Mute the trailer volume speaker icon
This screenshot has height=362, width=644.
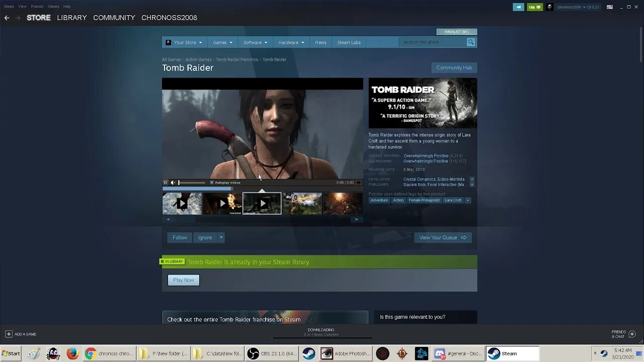173,183
